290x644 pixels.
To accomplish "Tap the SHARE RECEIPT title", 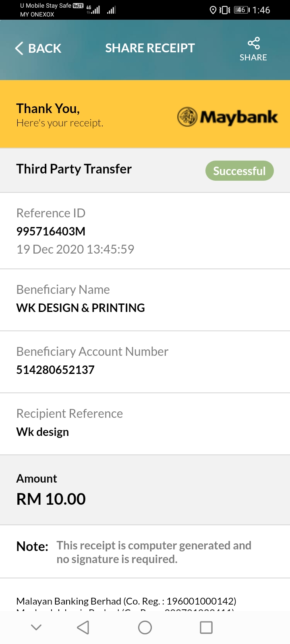I will [x=150, y=48].
